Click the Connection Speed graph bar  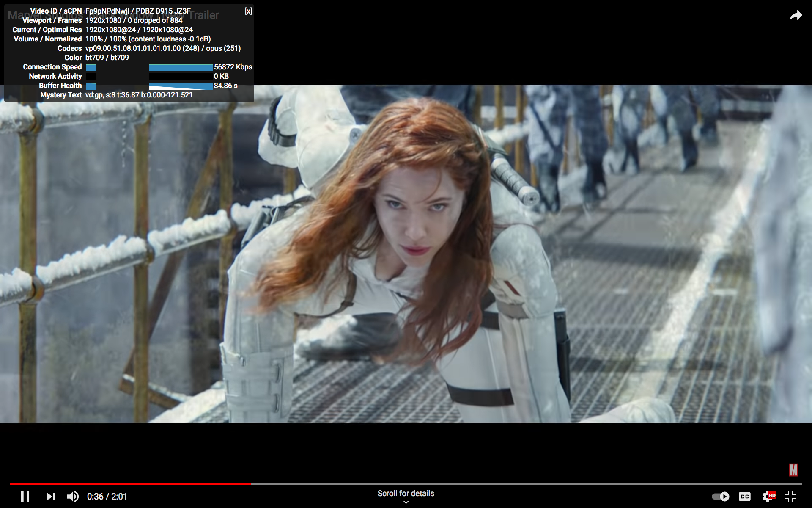tap(181, 67)
